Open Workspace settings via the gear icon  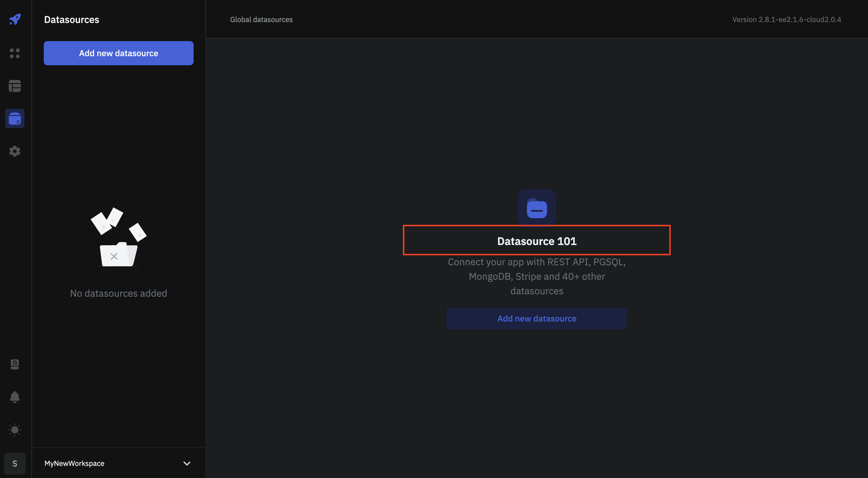coord(14,151)
